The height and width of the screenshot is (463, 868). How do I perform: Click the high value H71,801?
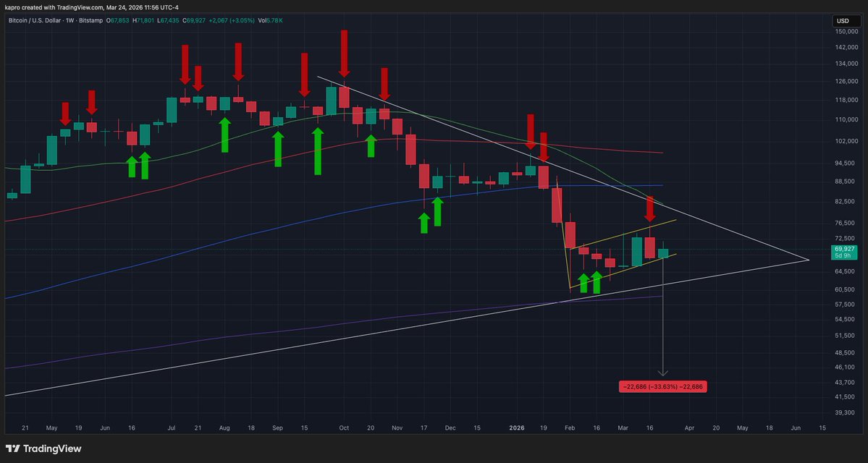[x=144, y=20]
